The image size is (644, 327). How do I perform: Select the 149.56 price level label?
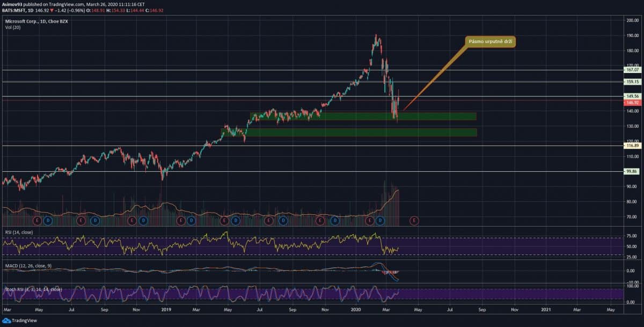coord(632,96)
